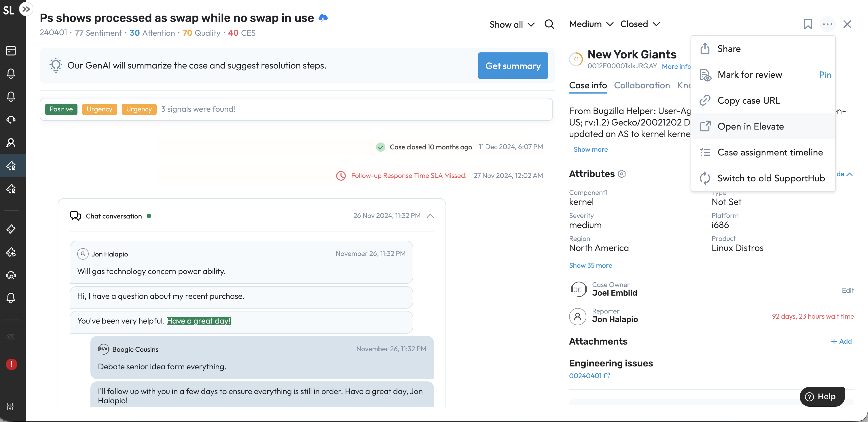
Task: Open the Closed status dropdown
Action: (640, 24)
